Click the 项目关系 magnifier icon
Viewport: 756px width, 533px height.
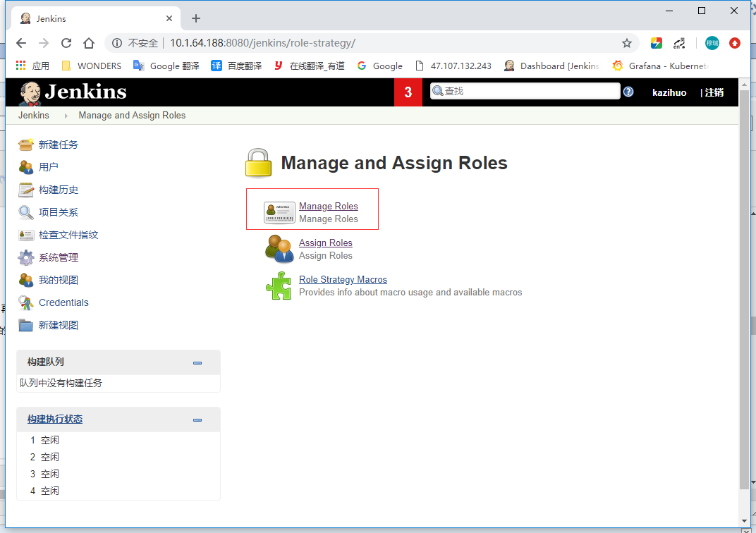(26, 212)
